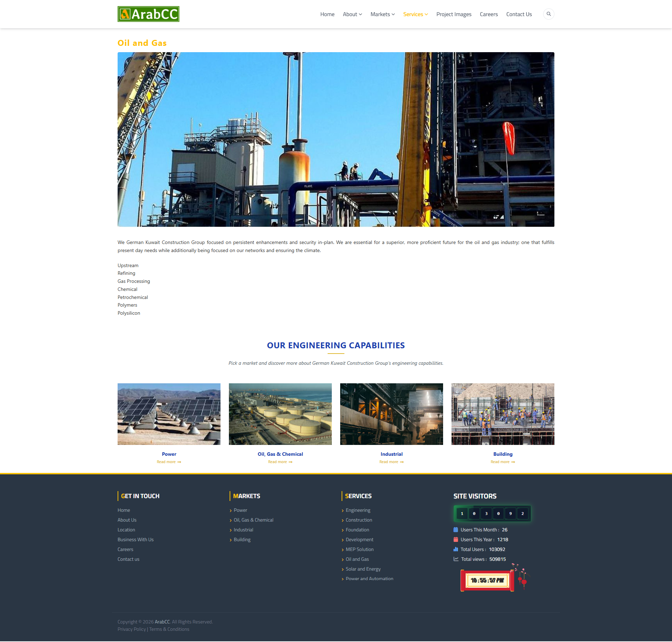Open the search magnifier icon
The image size is (672, 642).
pos(548,14)
